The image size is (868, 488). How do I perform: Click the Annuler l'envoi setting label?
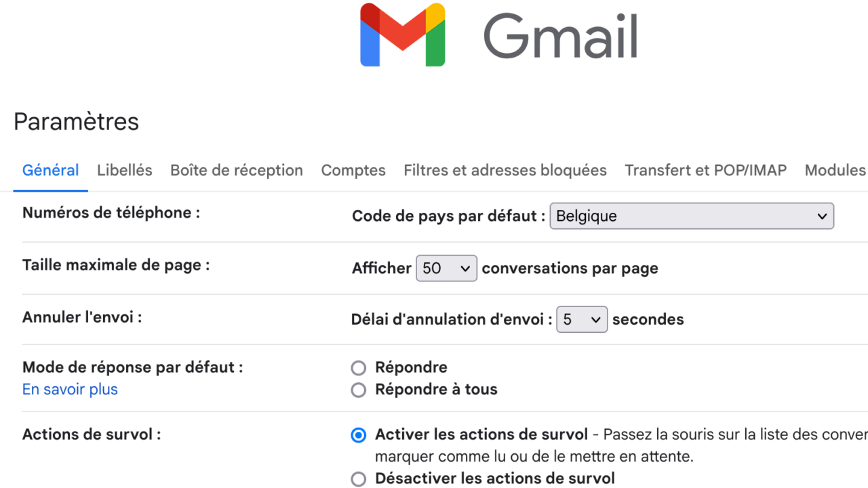coord(82,317)
